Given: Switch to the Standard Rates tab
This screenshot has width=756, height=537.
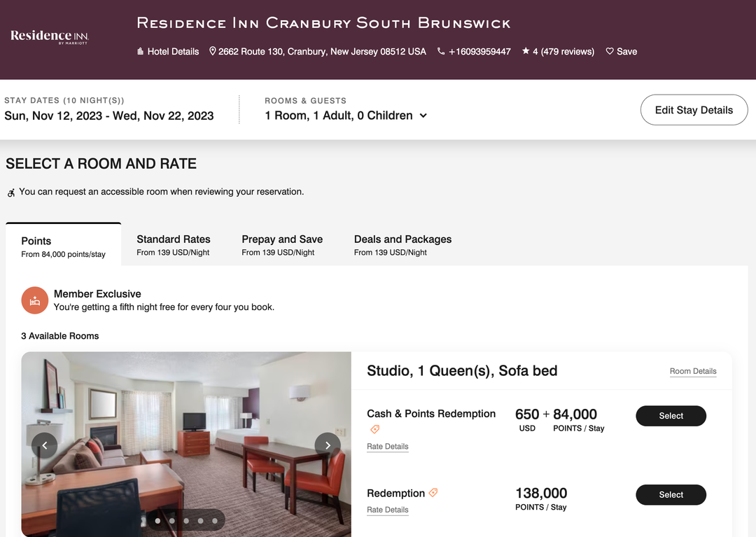Looking at the screenshot, I should (173, 239).
